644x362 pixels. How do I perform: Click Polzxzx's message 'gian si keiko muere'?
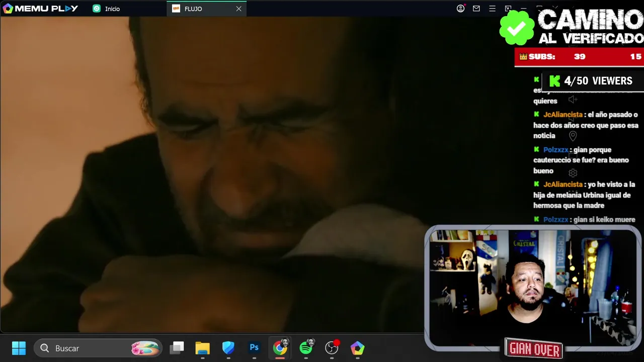click(x=584, y=220)
